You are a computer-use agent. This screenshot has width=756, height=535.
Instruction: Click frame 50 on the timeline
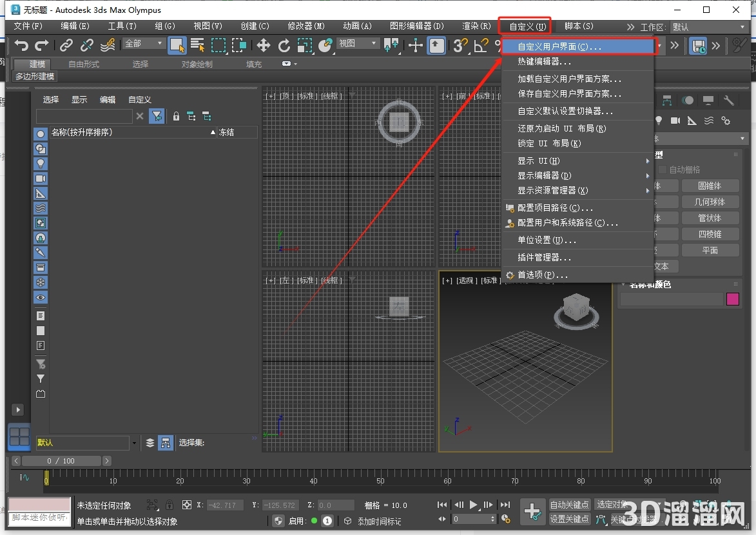pos(380,480)
